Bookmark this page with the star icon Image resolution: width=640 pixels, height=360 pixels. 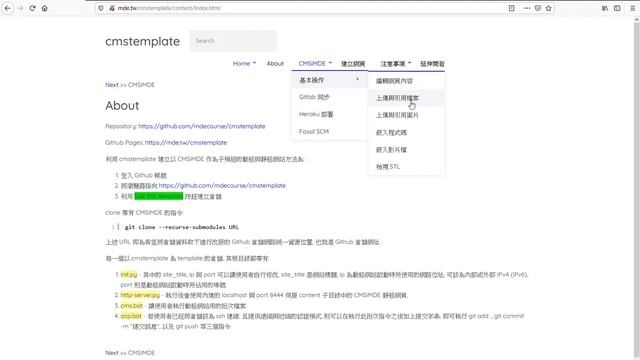[549, 8]
